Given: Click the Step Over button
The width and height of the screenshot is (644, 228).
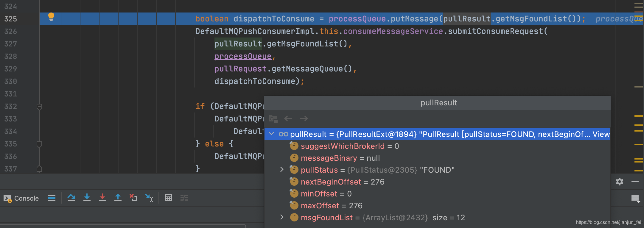Looking at the screenshot, I should 71,198.
